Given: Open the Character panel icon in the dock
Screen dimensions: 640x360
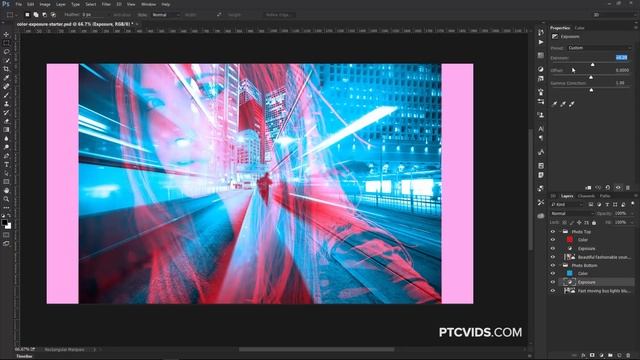Looking at the screenshot, I should (541, 129).
